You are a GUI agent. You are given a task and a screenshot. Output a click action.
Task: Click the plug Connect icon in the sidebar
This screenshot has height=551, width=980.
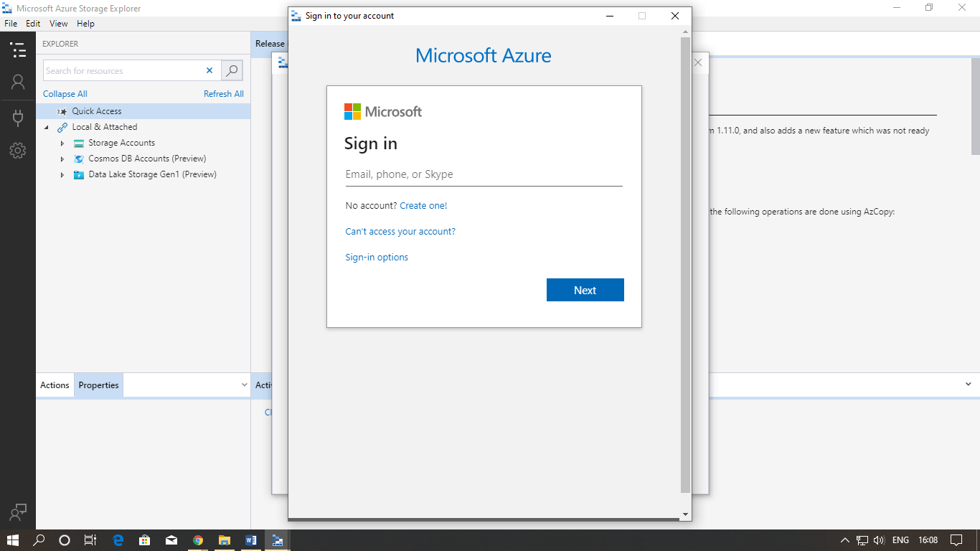click(x=18, y=117)
